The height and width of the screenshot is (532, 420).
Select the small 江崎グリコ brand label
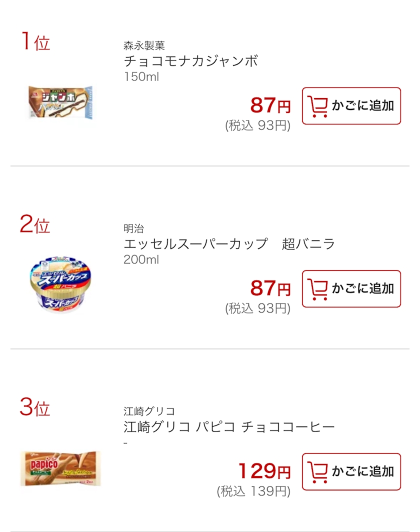[149, 411]
